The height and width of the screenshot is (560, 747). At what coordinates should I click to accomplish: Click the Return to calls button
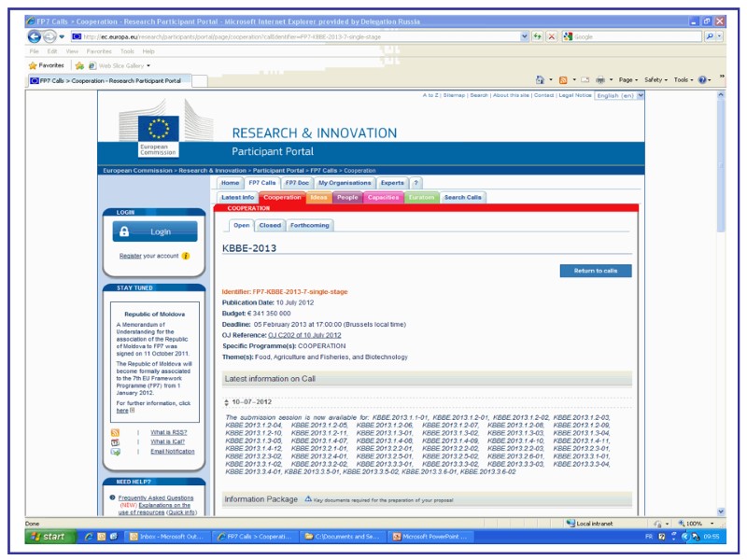(x=596, y=271)
